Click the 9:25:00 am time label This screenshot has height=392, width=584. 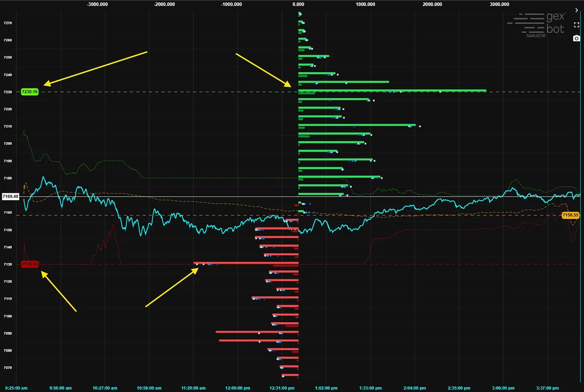click(16, 388)
